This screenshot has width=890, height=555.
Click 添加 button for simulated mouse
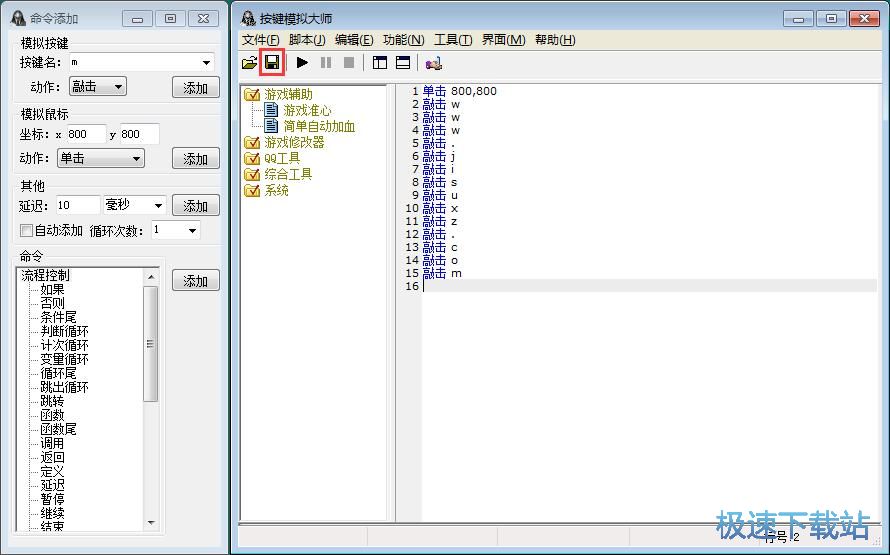point(196,159)
